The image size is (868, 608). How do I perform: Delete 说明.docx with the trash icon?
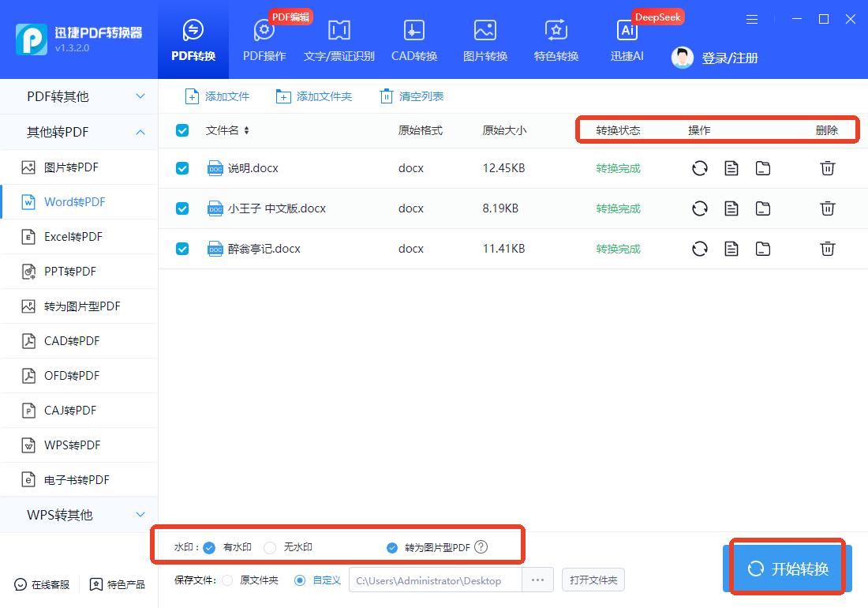point(827,168)
